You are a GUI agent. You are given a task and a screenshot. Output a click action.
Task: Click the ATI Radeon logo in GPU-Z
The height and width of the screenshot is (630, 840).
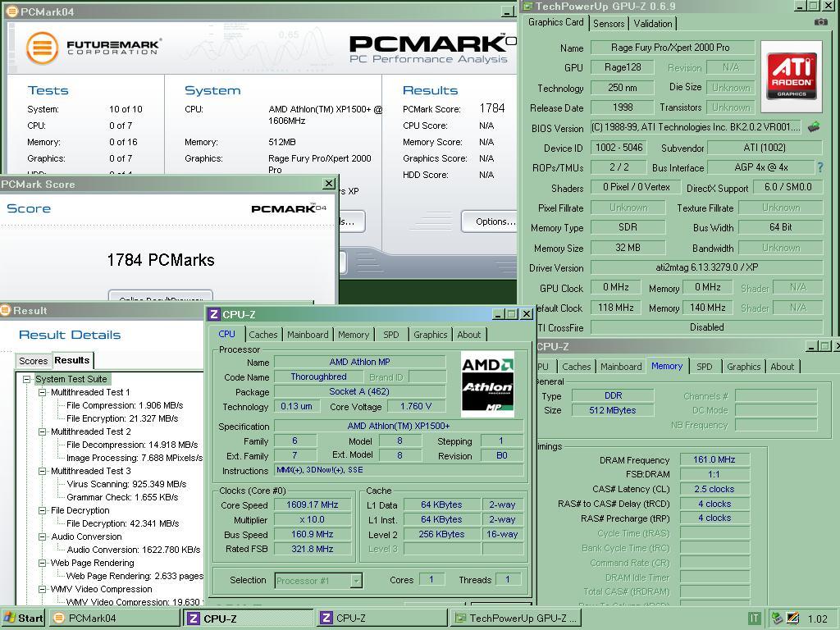(x=792, y=76)
